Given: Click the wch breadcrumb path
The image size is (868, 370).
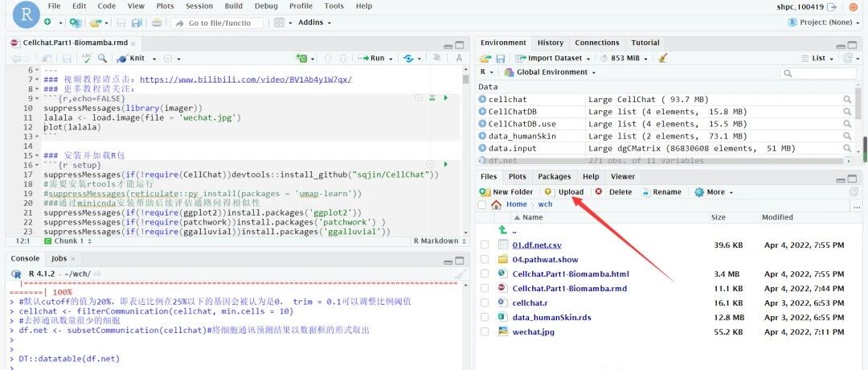Looking at the screenshot, I should (x=545, y=204).
